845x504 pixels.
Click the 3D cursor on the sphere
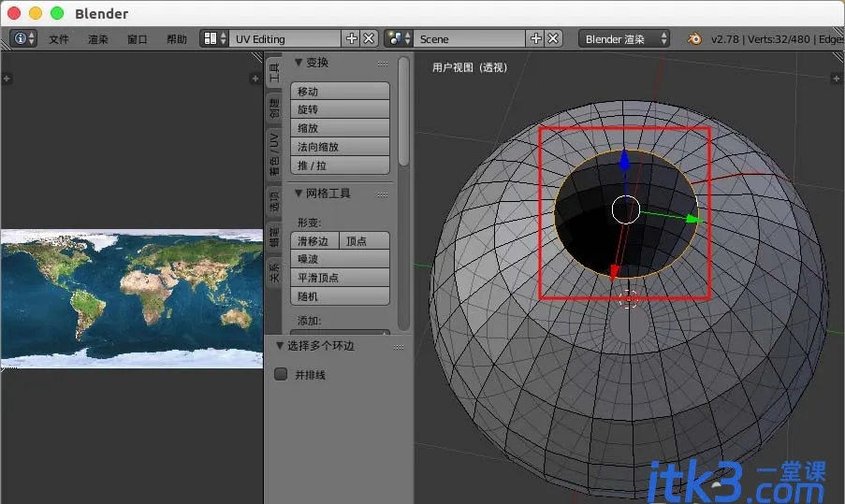click(628, 299)
